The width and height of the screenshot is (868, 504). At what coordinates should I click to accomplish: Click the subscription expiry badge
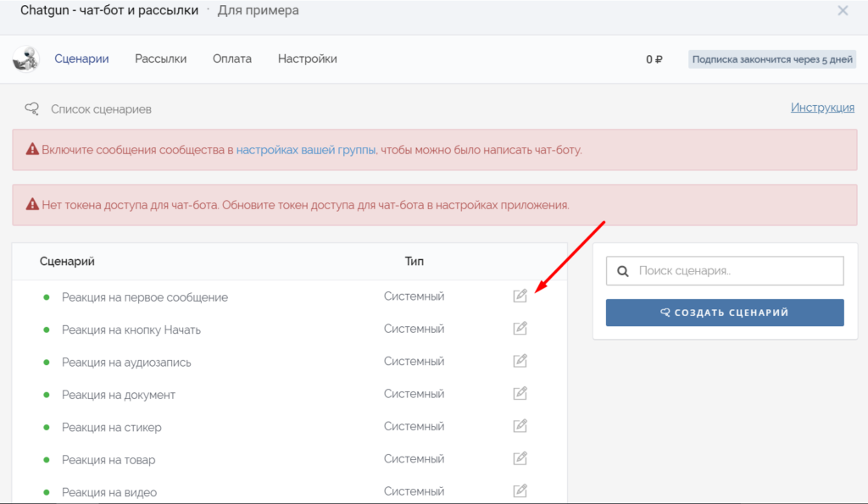click(x=772, y=59)
